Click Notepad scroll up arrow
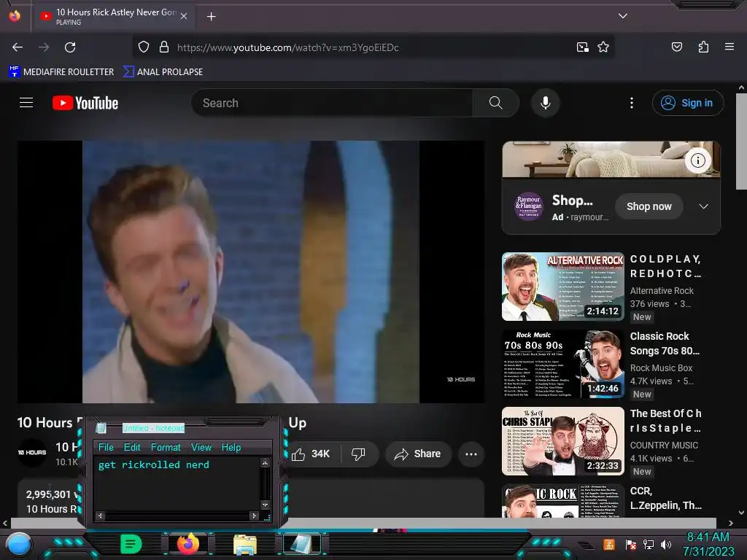This screenshot has height=560, width=747. click(x=266, y=462)
